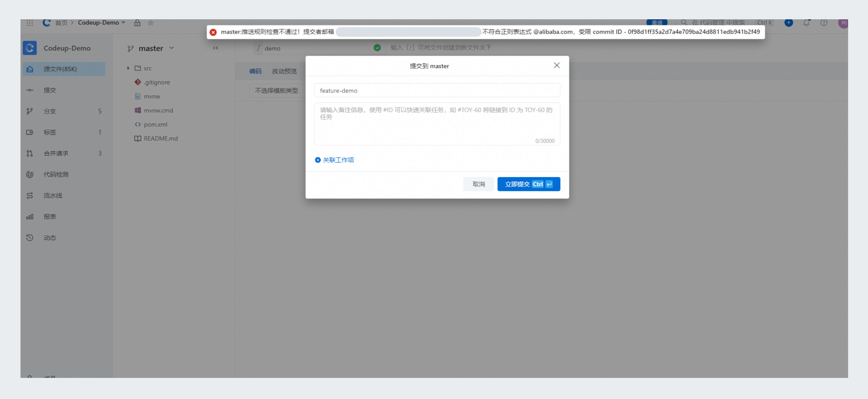Open the notifications bell
Screen dimensions: 868x399
click(x=806, y=23)
